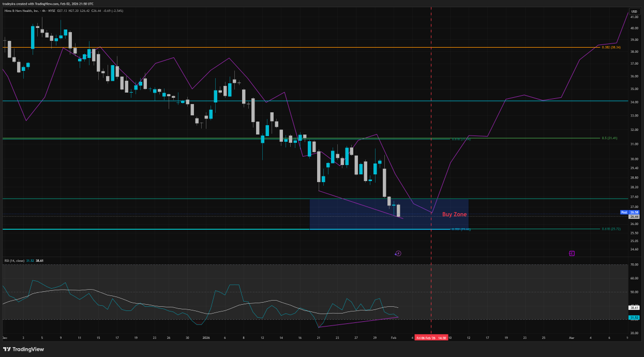
Task: Click the blue Buy Zone rectangle drawing
Action: (x=389, y=214)
